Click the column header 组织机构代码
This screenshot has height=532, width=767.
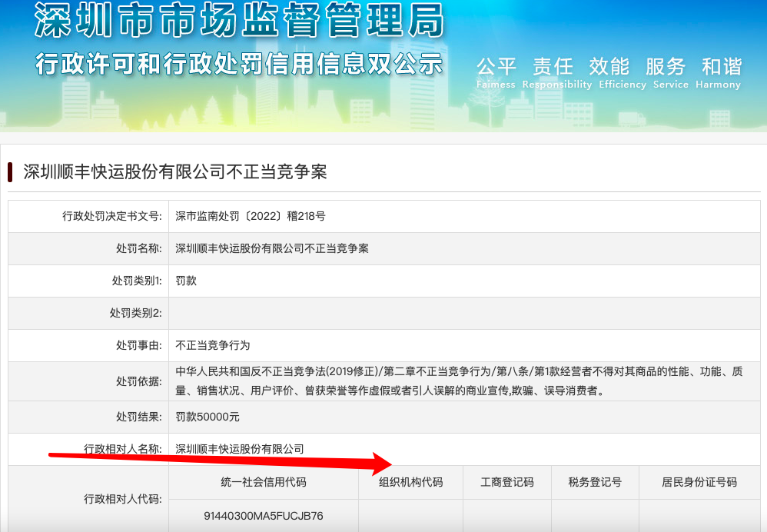411,482
